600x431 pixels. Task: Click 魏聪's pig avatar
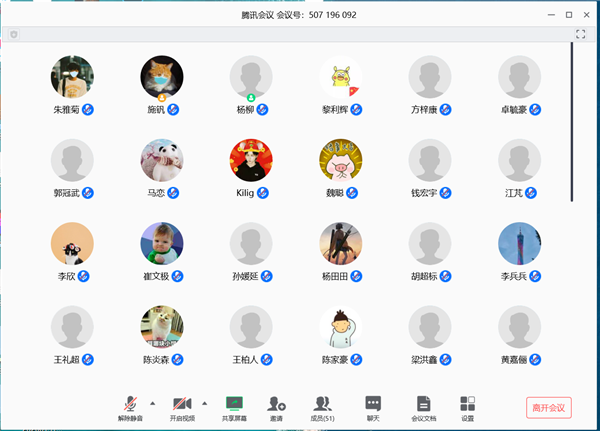coord(341,160)
